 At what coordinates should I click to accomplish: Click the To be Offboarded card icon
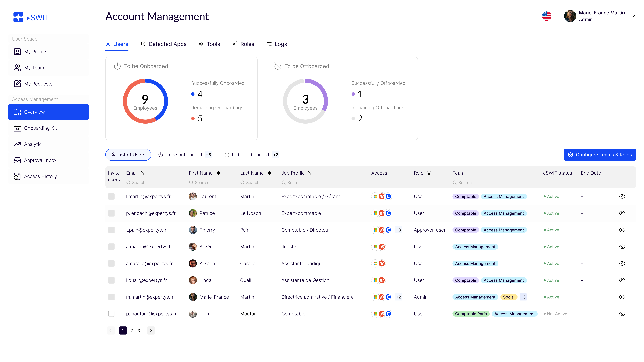278,66
